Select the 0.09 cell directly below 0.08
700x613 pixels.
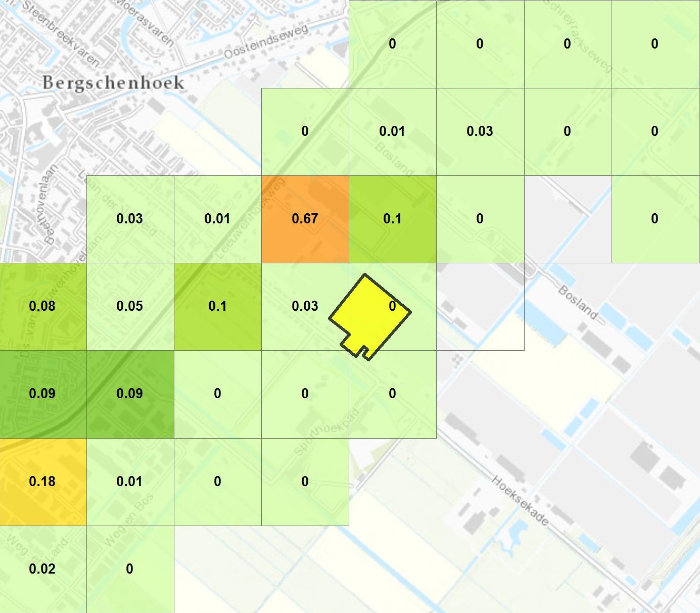[43, 394]
